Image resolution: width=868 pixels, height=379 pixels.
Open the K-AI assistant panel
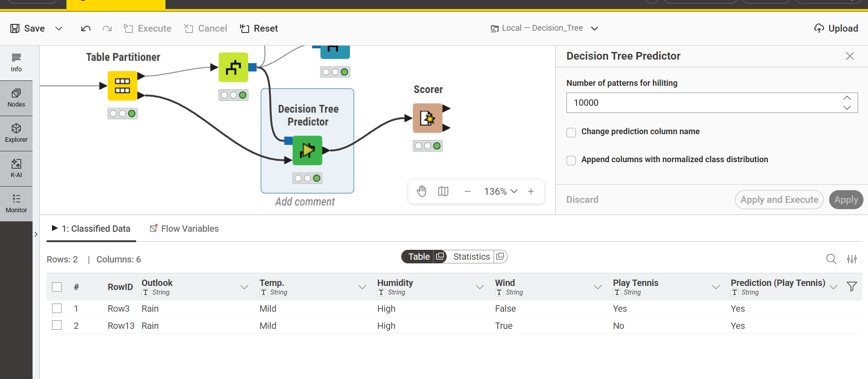pyautogui.click(x=16, y=168)
